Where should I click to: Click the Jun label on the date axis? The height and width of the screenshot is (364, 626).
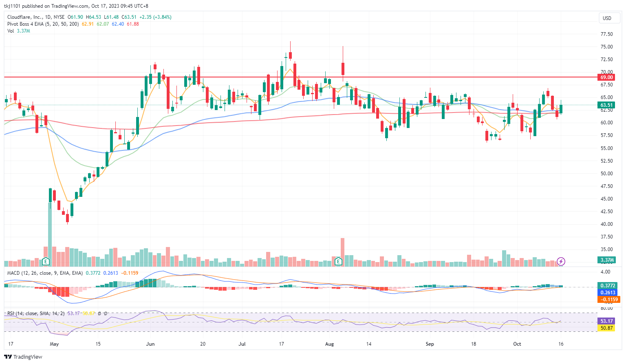point(150,344)
